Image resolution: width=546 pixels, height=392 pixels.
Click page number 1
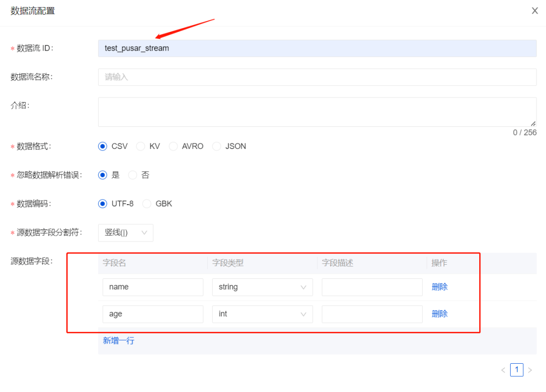tap(516, 370)
